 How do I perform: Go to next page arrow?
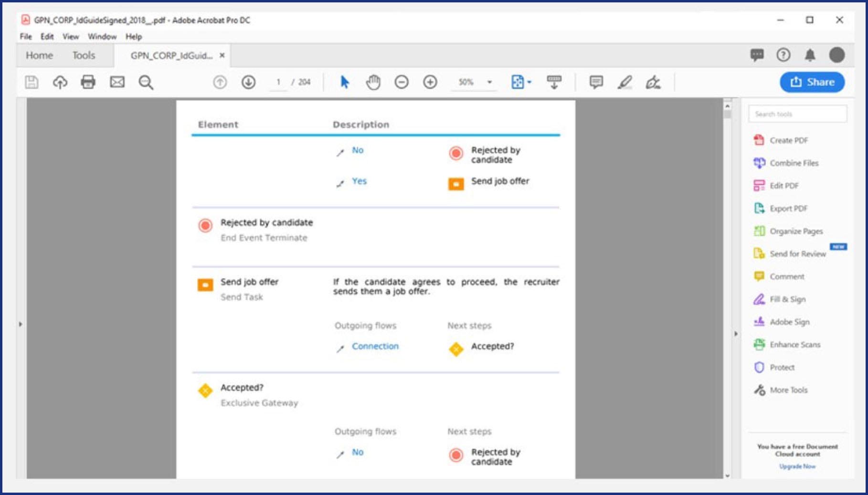click(x=248, y=82)
